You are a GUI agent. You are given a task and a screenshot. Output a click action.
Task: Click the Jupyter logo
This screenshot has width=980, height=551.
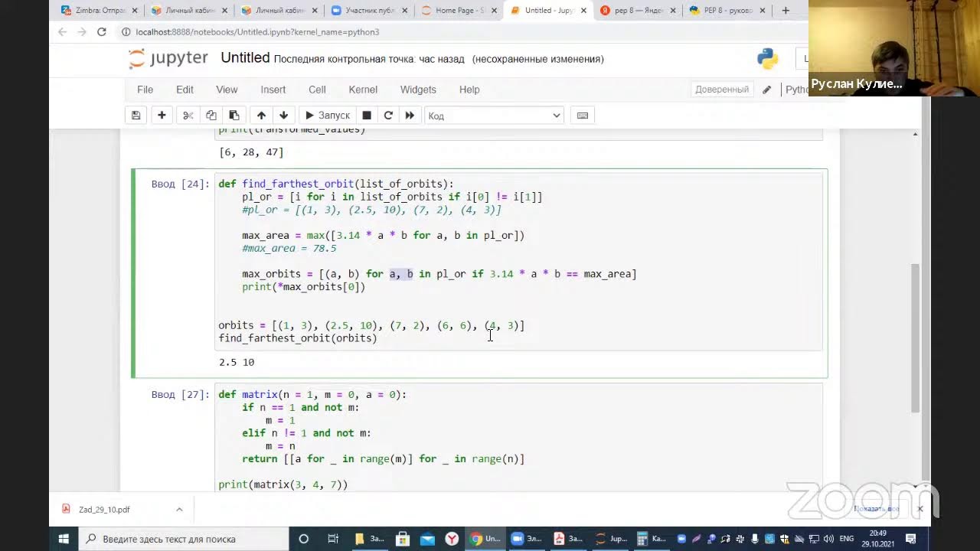pyautogui.click(x=168, y=59)
